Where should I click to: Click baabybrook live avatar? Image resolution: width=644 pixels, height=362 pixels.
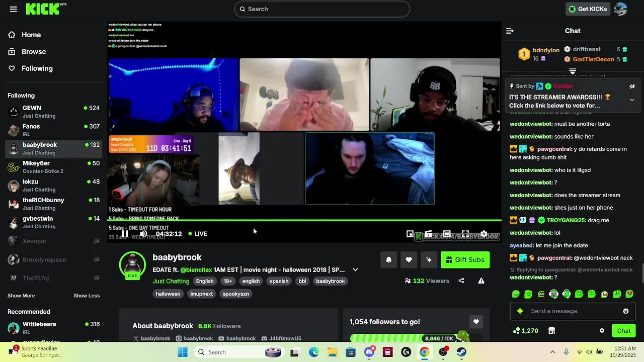click(132, 265)
